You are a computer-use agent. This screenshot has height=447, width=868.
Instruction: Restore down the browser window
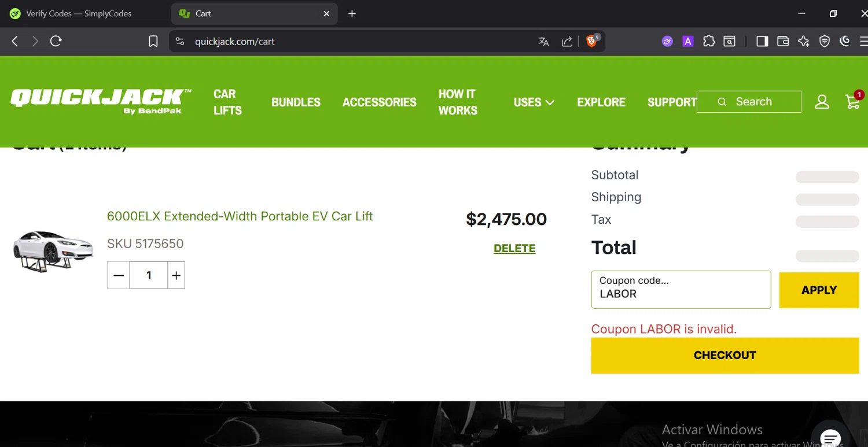point(833,13)
